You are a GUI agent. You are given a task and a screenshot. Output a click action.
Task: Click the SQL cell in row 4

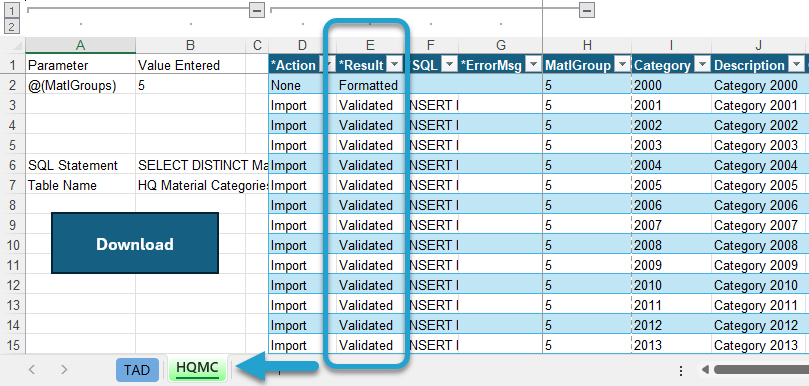(431, 125)
